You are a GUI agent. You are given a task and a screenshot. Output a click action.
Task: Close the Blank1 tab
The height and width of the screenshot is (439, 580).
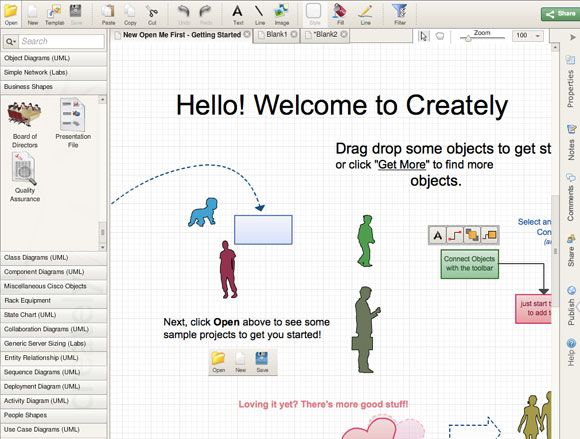[294, 34]
